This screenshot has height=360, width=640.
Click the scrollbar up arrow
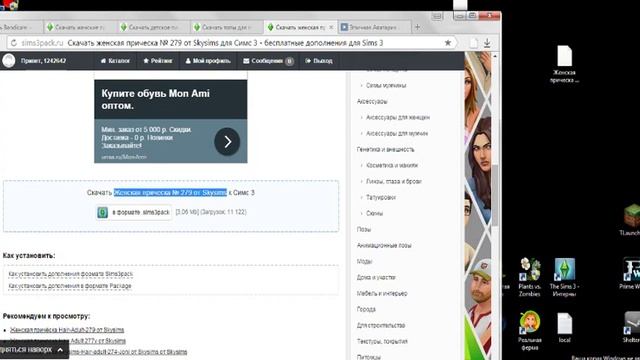pyautogui.click(x=495, y=56)
